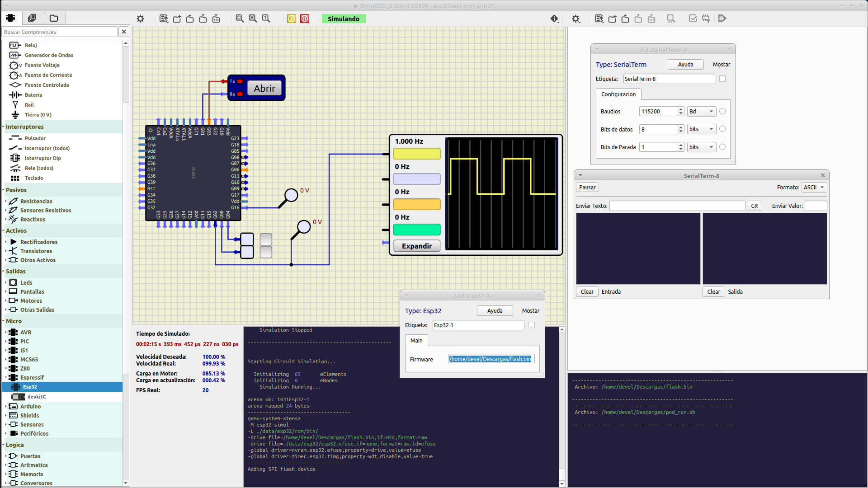Viewport: 868px width, 488px height.
Task: Click the red stop simulation icon
Action: (305, 19)
